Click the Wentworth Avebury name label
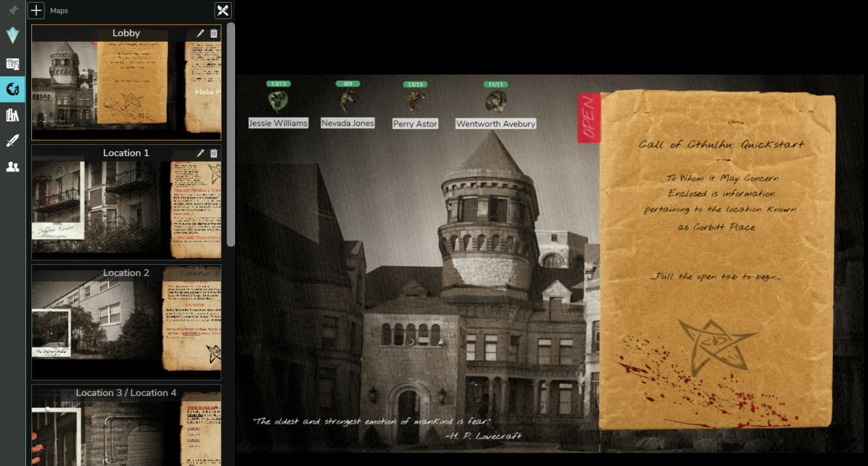 point(496,123)
